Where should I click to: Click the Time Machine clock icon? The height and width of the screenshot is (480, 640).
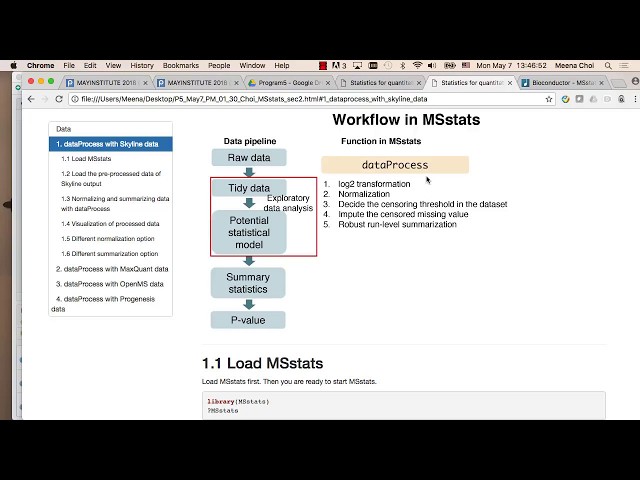pos(387,65)
